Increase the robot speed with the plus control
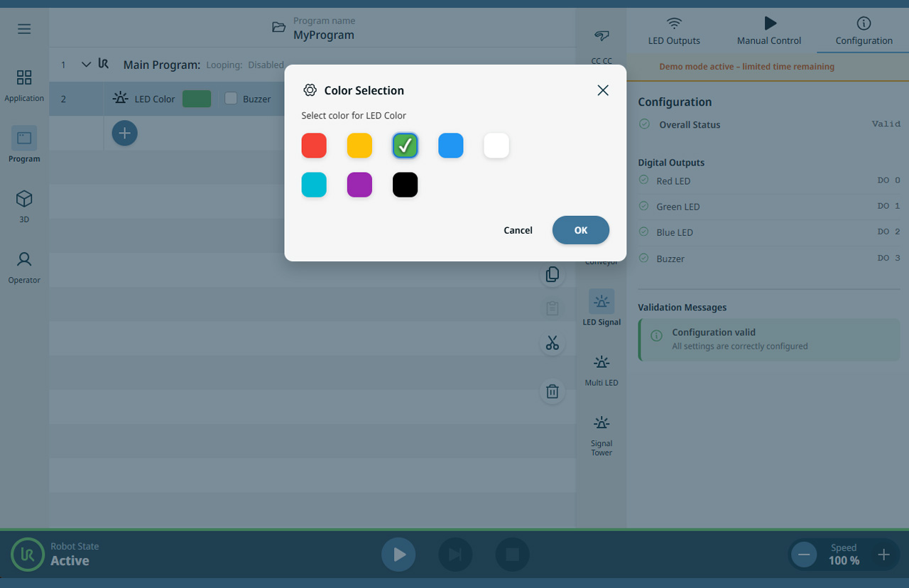This screenshot has width=909, height=588. [x=883, y=554]
